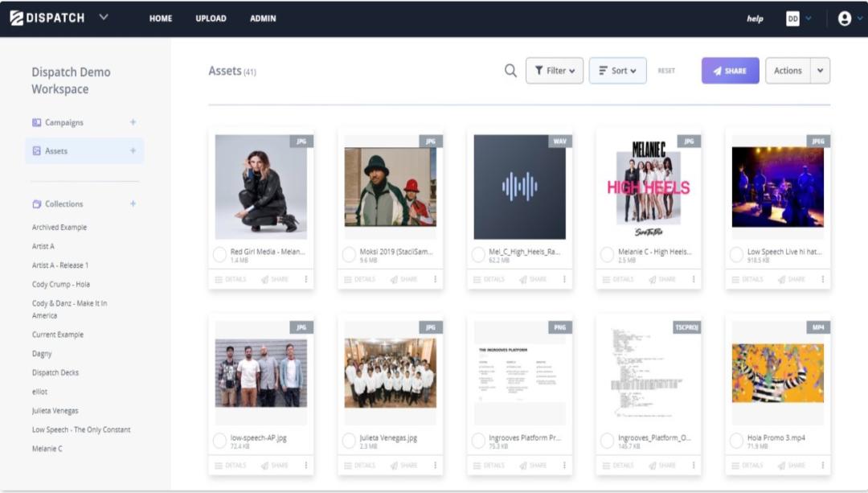View details of Hola Promo 3.mp4 asset

(747, 466)
